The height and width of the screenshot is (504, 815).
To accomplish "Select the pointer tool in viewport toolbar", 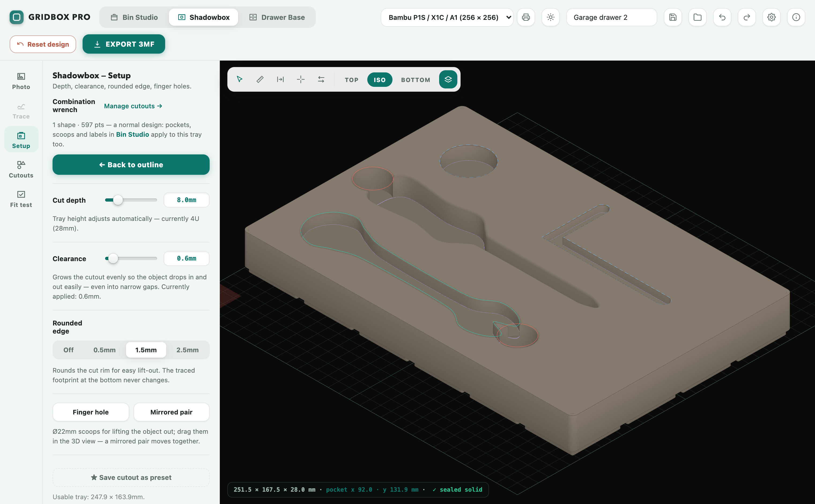I will (x=239, y=79).
